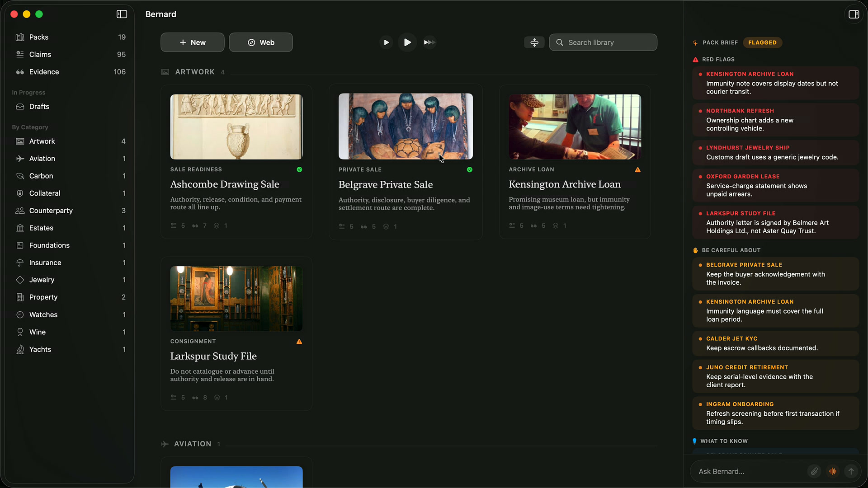Click the large center play button
Image resolution: width=868 pixels, height=488 pixels.
coord(407,42)
